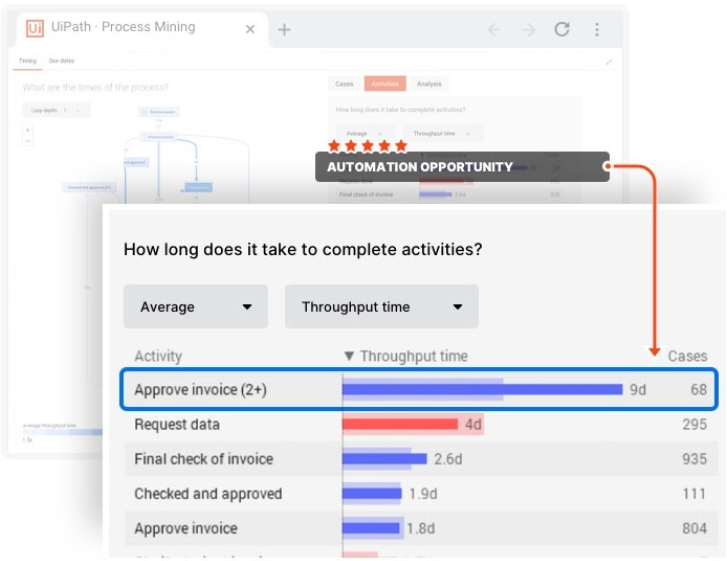Select the Activities tab
727x561 pixels.
(x=385, y=84)
